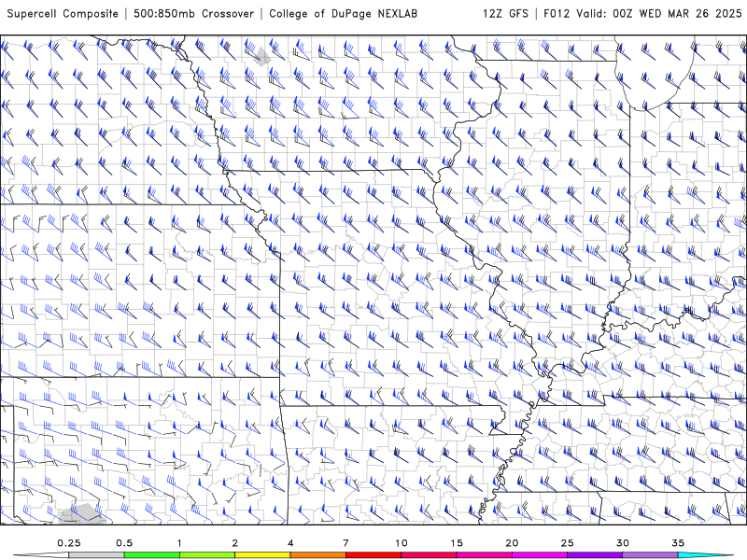Image resolution: width=747 pixels, height=560 pixels.
Task: Select the hot pink 15–20 legend segment
Action: [484, 555]
